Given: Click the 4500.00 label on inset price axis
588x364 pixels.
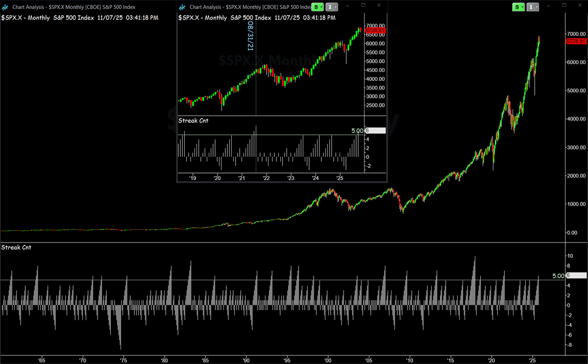Looking at the screenshot, I should [x=376, y=70].
